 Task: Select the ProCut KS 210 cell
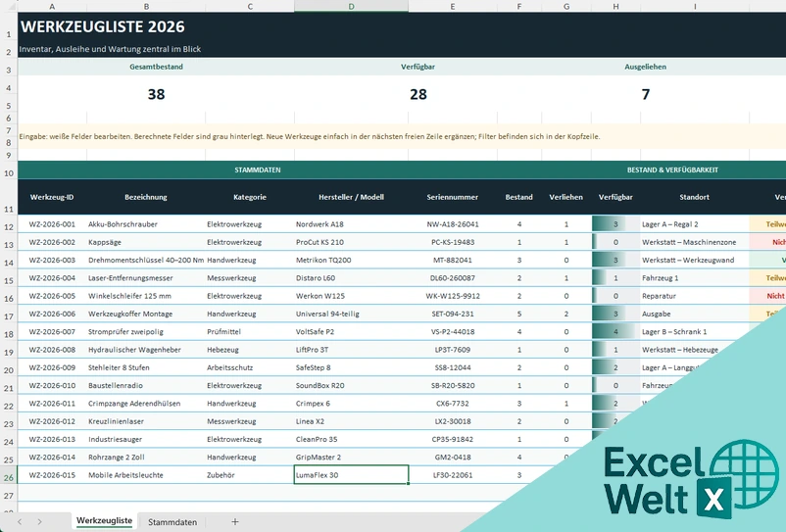[351, 242]
